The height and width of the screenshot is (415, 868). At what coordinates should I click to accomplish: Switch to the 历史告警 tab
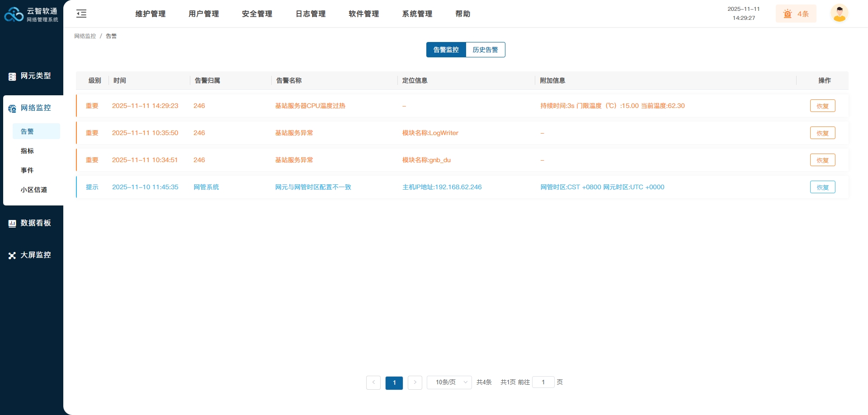coord(485,50)
